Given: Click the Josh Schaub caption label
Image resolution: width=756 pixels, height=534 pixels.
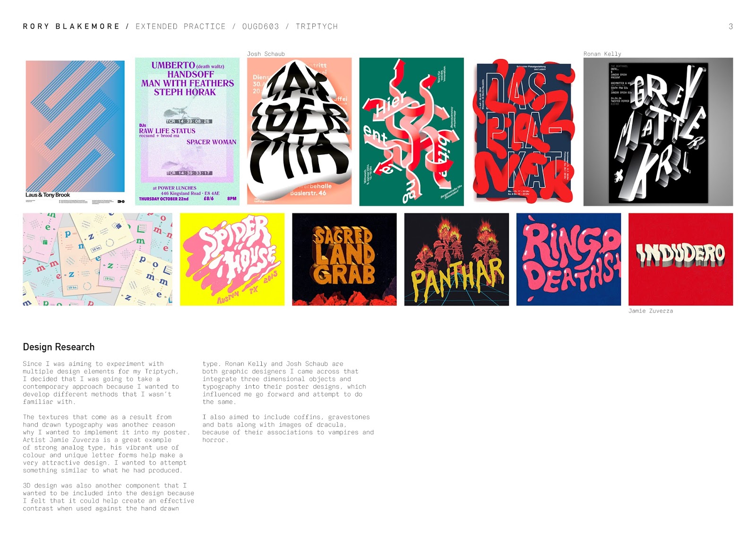Looking at the screenshot, I should 266,54.
